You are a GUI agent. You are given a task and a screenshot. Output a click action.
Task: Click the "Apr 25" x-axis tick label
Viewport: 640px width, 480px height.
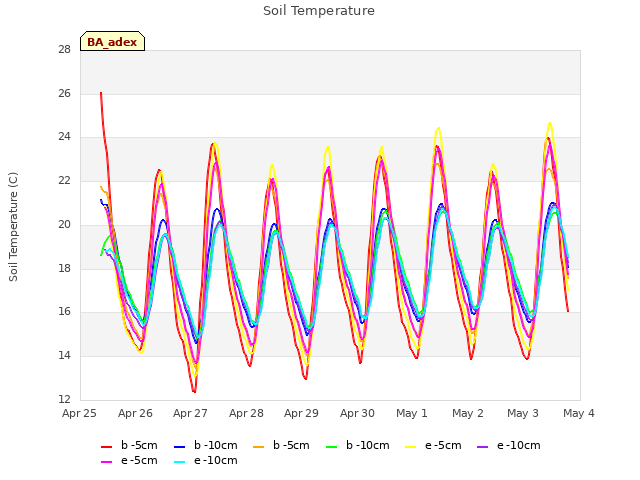[x=80, y=413]
